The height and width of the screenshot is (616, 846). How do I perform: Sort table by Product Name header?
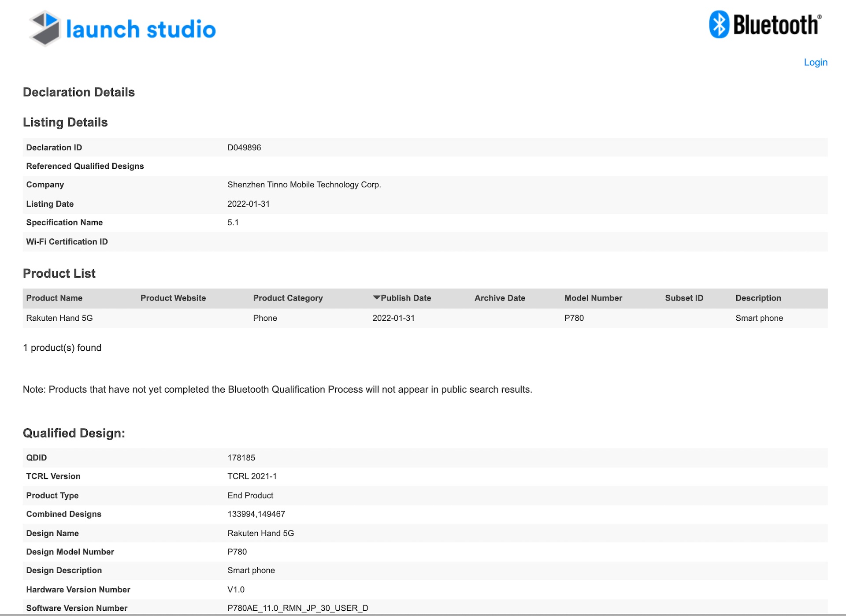(54, 298)
